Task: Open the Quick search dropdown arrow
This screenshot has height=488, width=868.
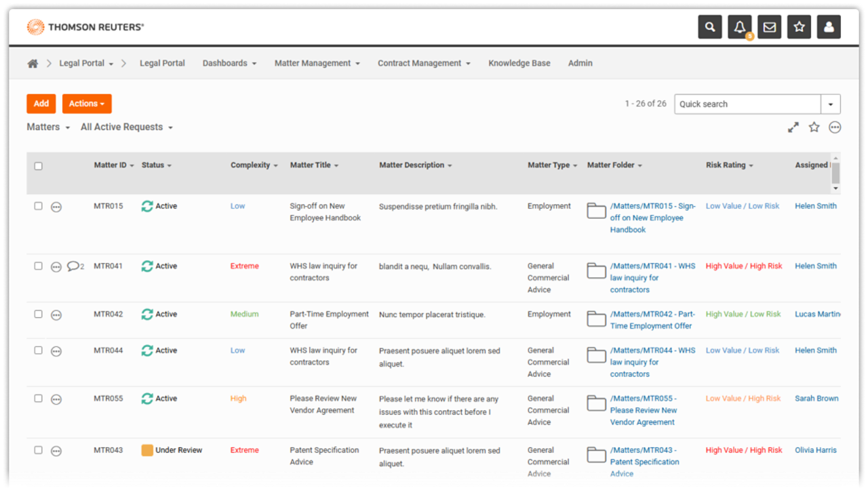Action: (831, 104)
